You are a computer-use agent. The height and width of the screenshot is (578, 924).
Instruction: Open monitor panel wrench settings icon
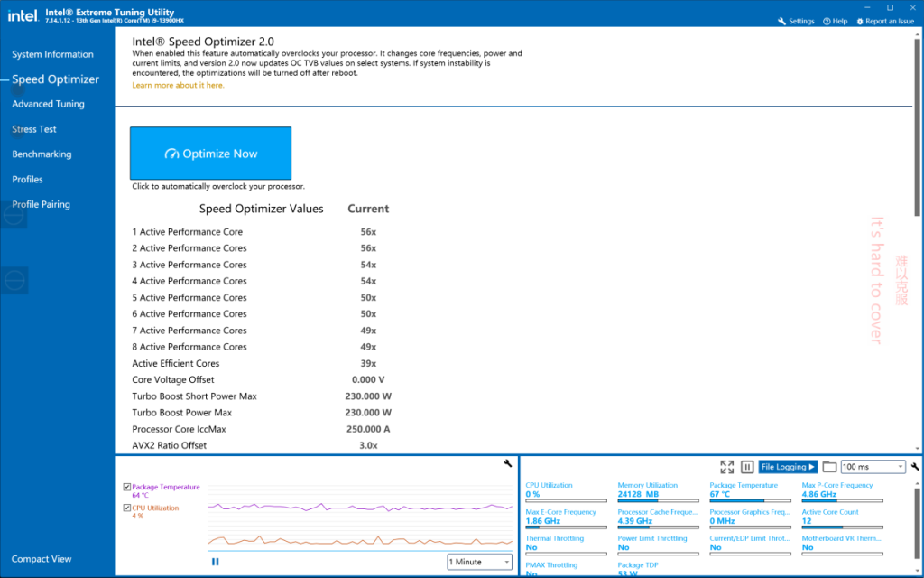pos(915,467)
